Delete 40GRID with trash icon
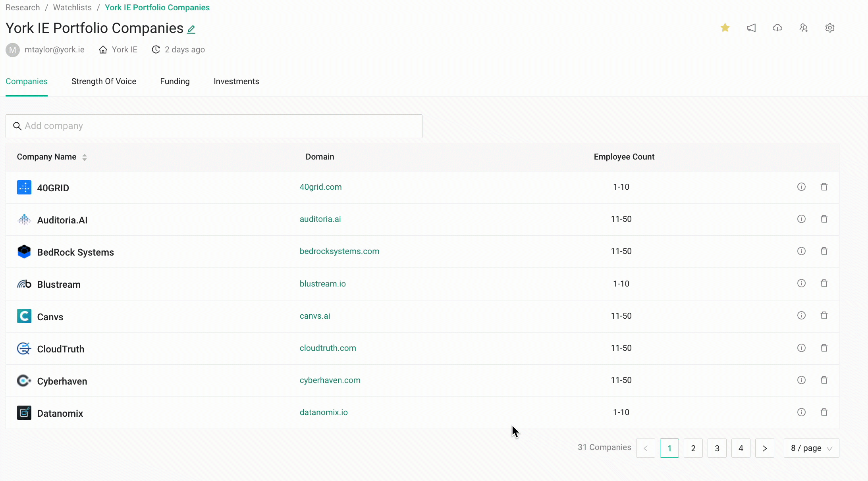This screenshot has height=481, width=868. (824, 187)
